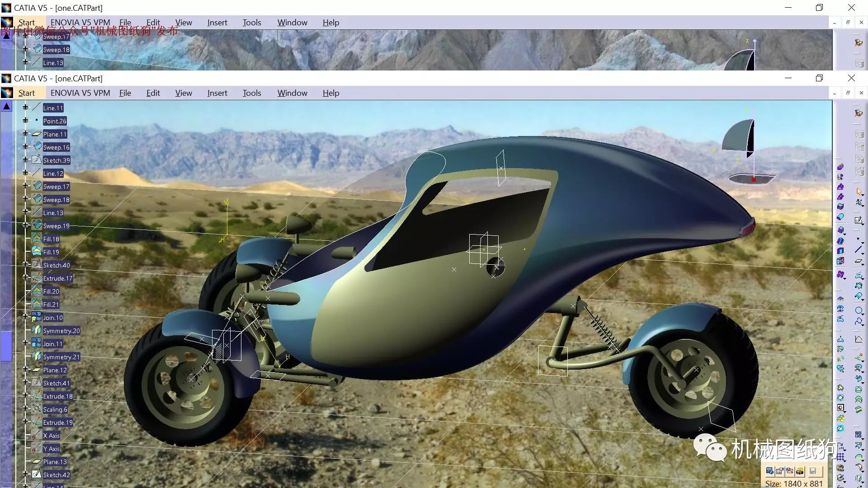
Task: Choose the Plane creation tool
Action: (x=859, y=261)
